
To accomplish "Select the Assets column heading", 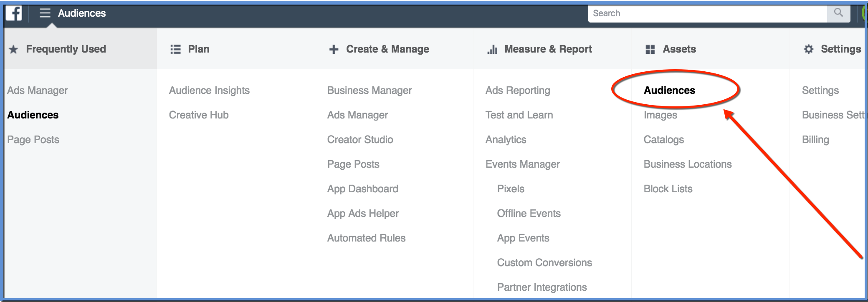I will pyautogui.click(x=679, y=49).
